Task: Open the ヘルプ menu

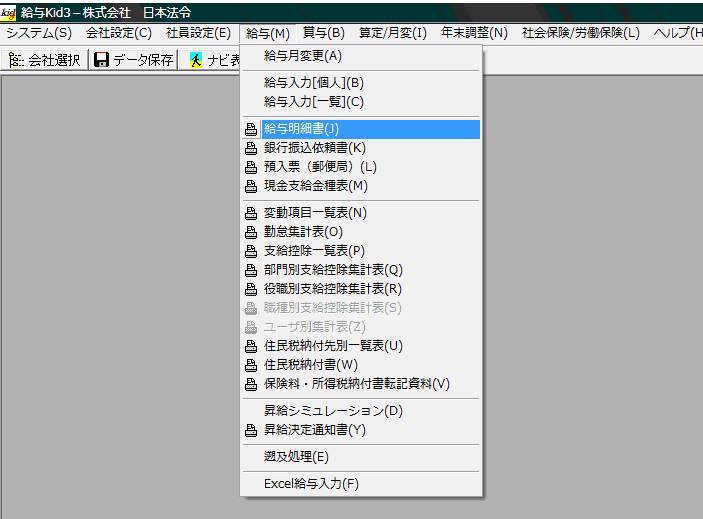Action: click(x=677, y=33)
